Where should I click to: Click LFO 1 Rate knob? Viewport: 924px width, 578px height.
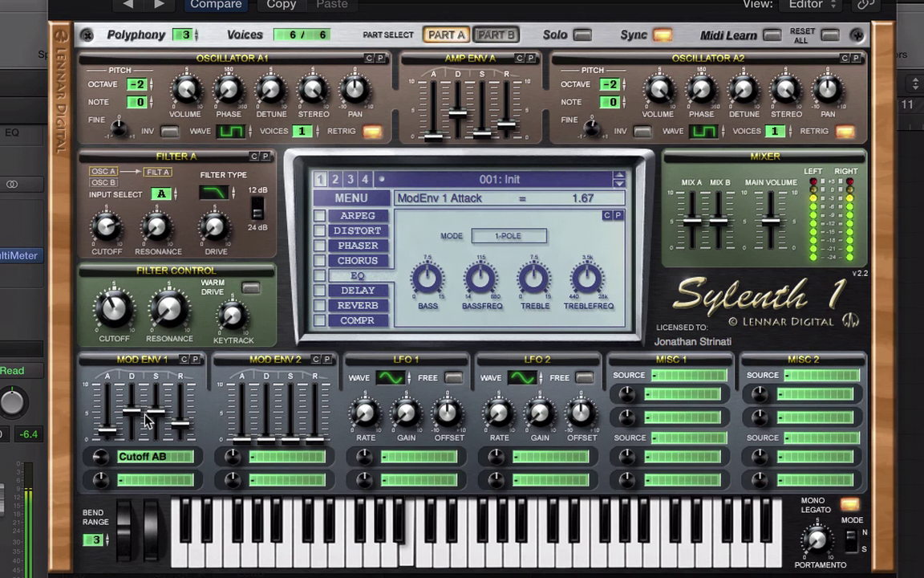(x=366, y=413)
